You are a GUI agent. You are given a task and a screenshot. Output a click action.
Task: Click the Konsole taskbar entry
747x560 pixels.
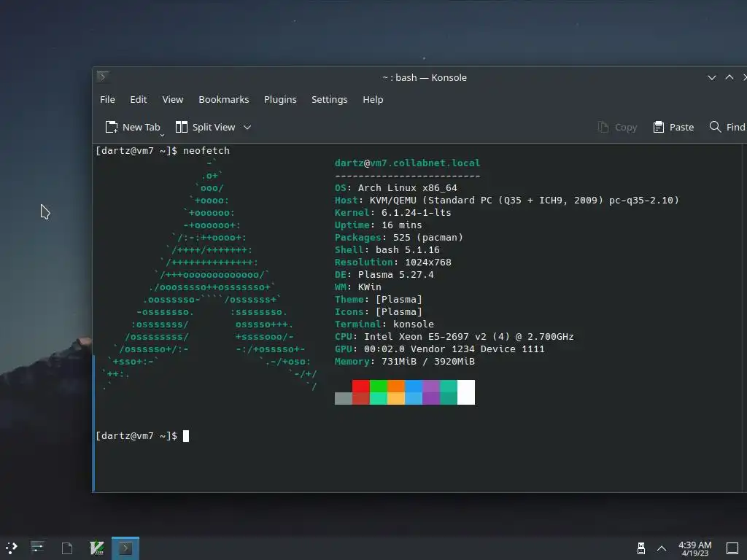125,548
